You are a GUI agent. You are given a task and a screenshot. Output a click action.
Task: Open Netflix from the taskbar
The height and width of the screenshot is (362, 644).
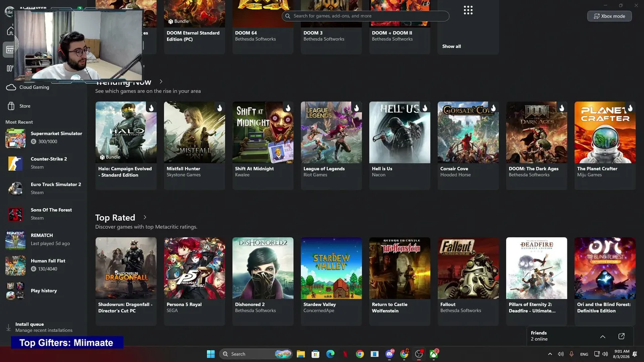345,354
